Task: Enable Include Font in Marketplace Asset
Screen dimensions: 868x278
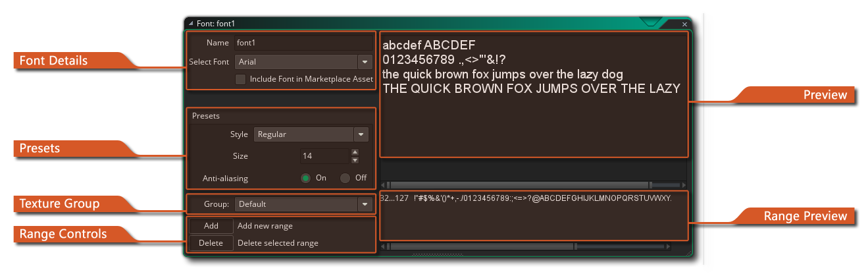Action: pyautogui.click(x=241, y=79)
